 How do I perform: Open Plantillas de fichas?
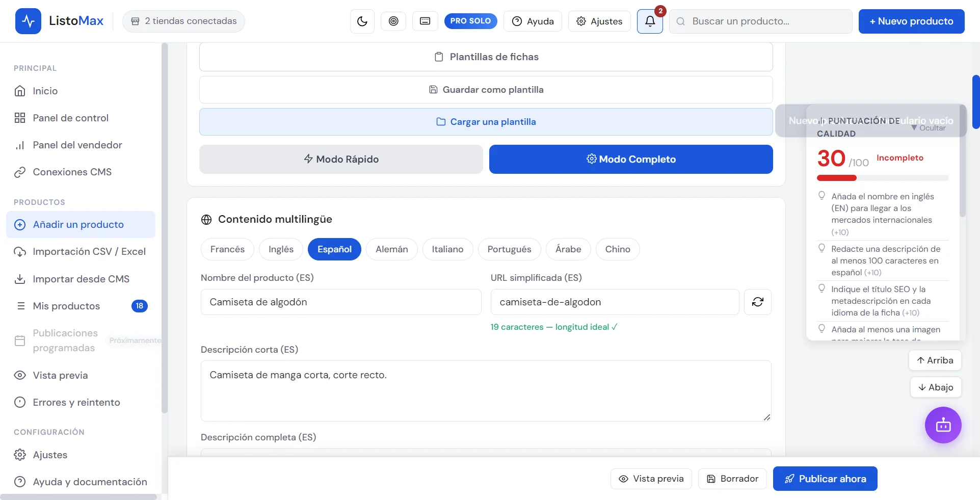(486, 57)
